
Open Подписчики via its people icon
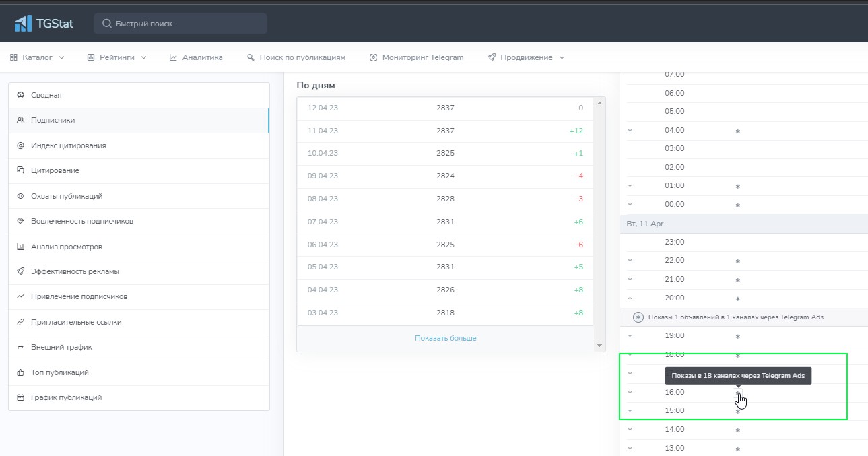pos(20,120)
